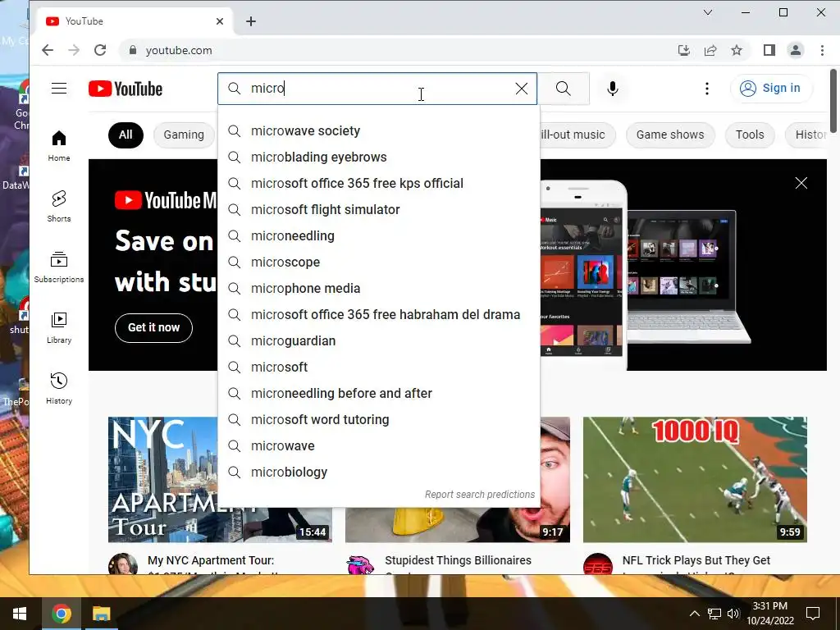Go back with browser back arrow
This screenshot has height=630, width=840.
pos(48,50)
